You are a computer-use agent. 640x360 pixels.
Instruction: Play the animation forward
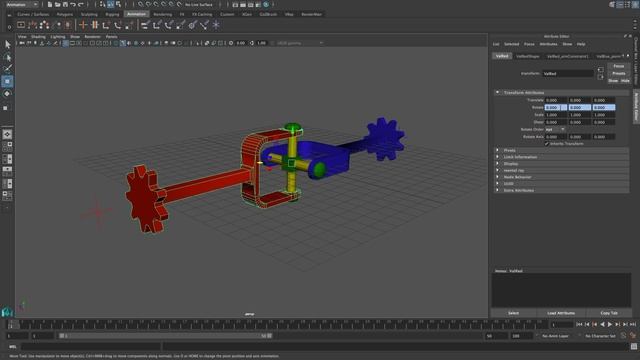pyautogui.click(x=610, y=324)
